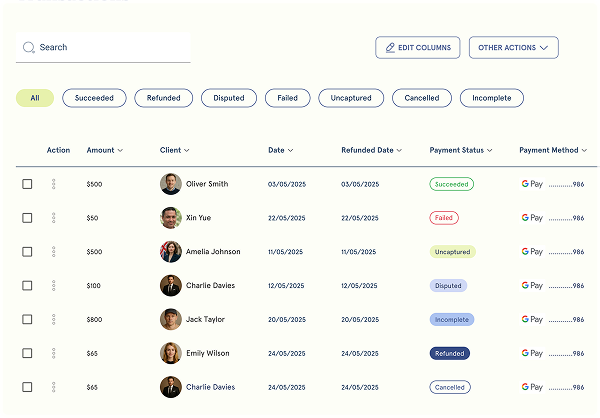600x418 pixels.
Task: Open the Charlie Davies client link in last row
Action: pos(210,387)
